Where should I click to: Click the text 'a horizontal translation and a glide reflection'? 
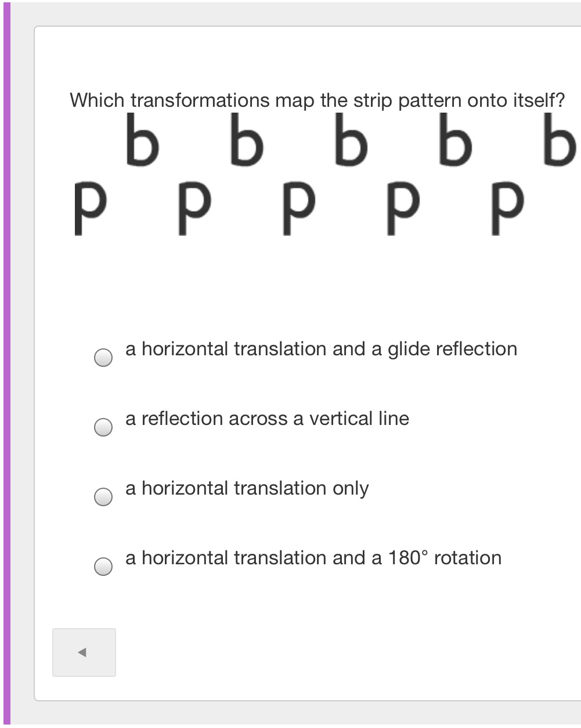(321, 349)
